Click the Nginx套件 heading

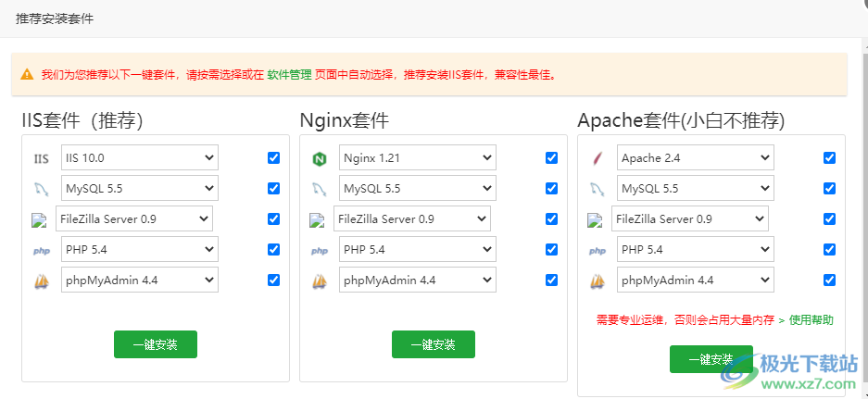point(345,120)
